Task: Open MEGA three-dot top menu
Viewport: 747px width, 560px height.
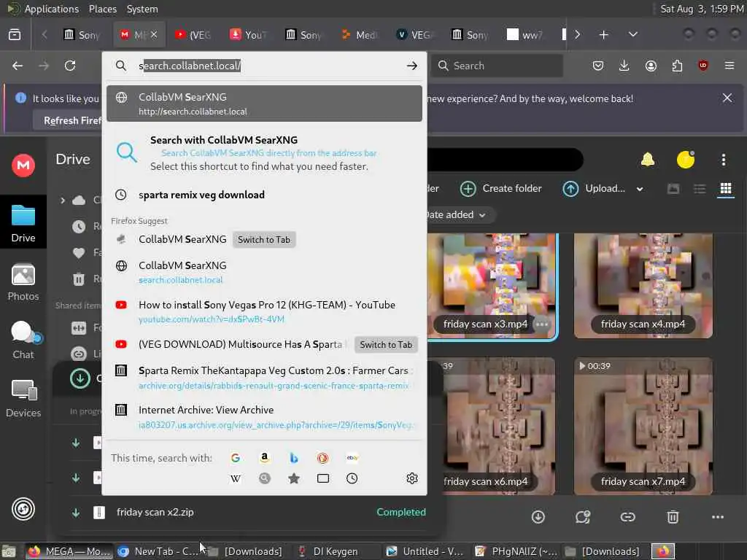Action: pyautogui.click(x=723, y=160)
